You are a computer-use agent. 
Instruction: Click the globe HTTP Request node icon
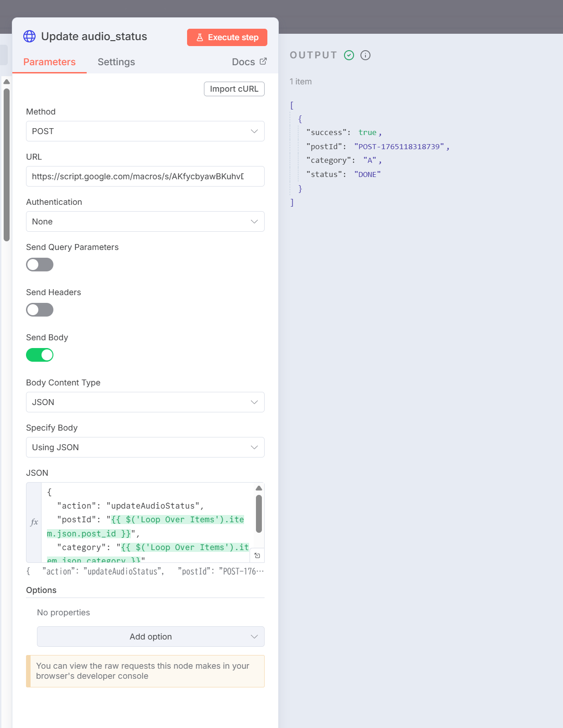point(29,36)
